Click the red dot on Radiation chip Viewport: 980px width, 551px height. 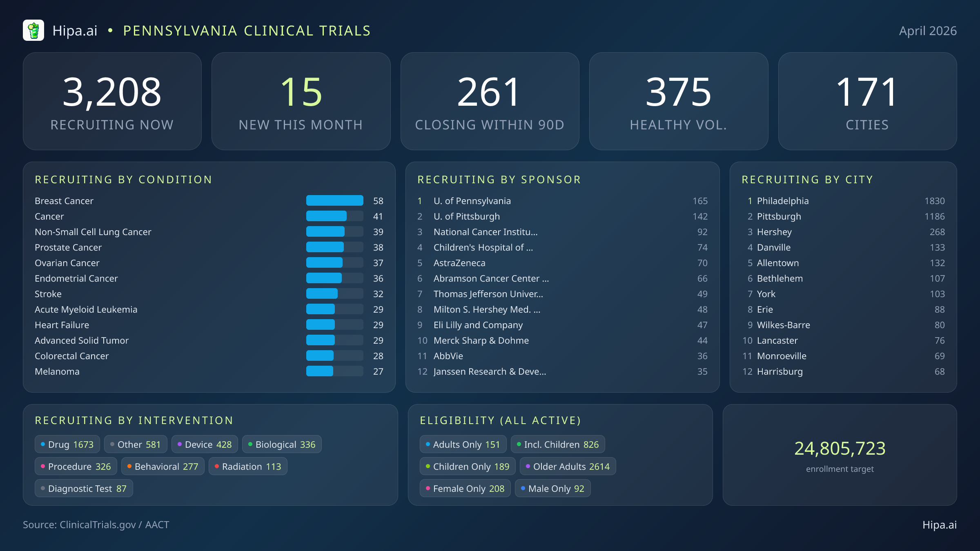tap(216, 466)
